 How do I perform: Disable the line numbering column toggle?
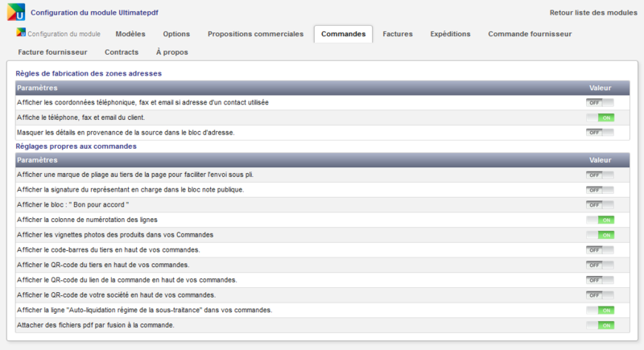point(600,220)
